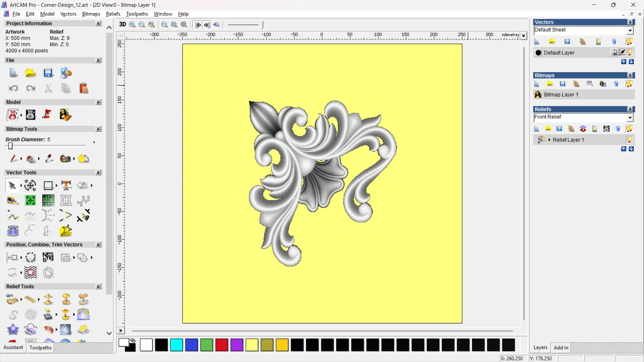Unlock the Default Layer padlock
Image resolution: width=644 pixels, height=362 pixels.
(x=615, y=52)
